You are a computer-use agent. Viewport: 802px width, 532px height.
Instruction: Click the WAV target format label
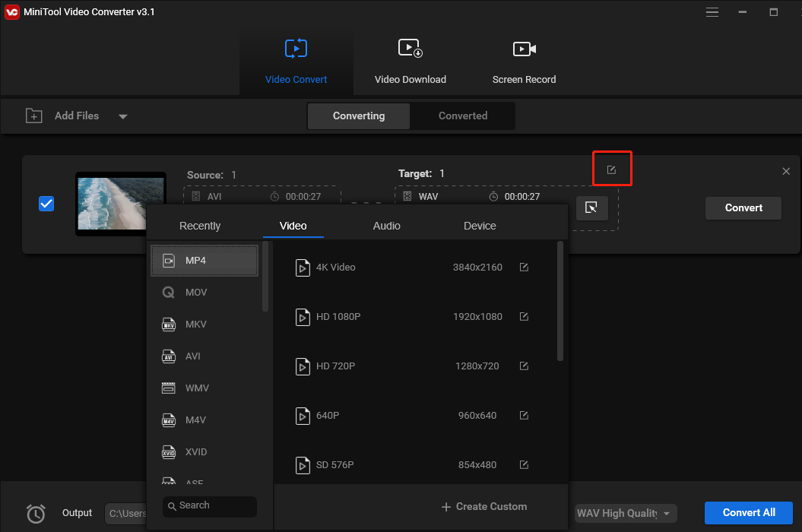tap(428, 196)
